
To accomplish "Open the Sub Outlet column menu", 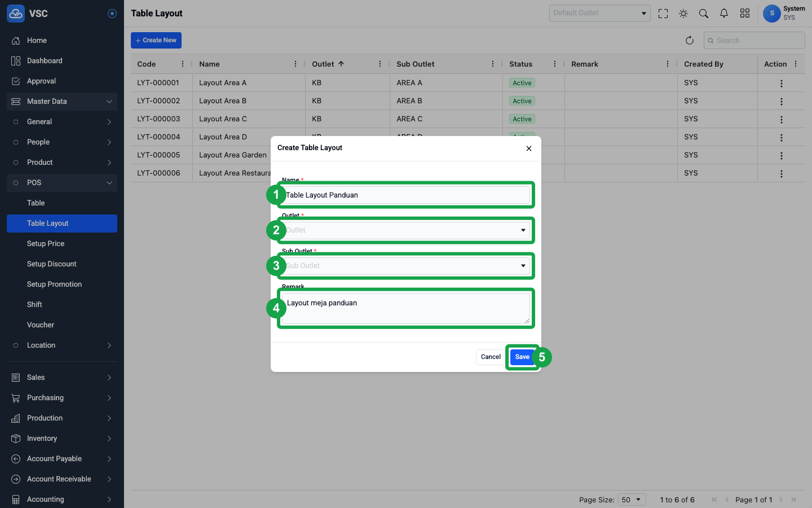I will point(492,64).
